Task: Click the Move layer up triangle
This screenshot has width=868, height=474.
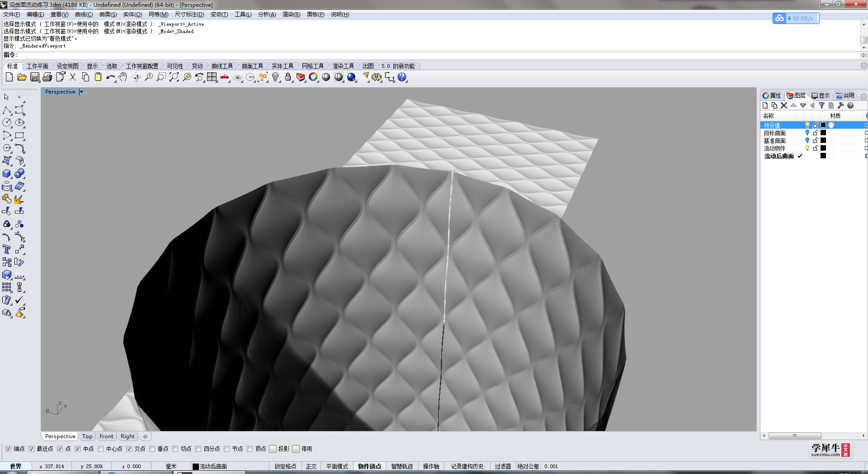Action: pyautogui.click(x=793, y=105)
